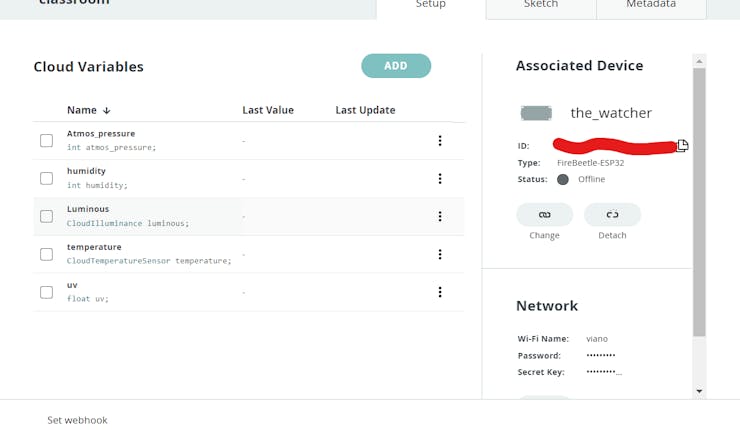Screen dimensions: 740x430
Task: Open options menu for temperature variable
Action: tap(440, 254)
